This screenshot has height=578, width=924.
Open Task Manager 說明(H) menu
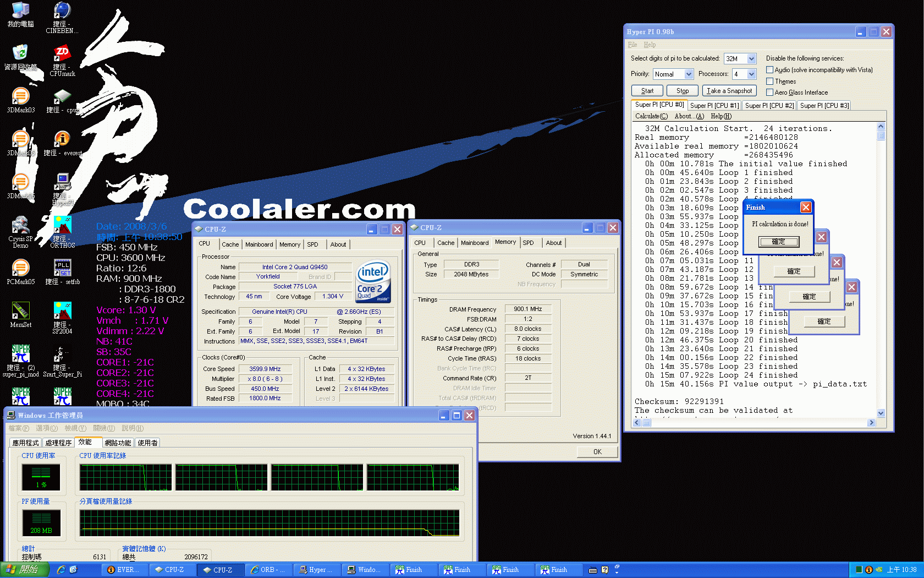(133, 428)
